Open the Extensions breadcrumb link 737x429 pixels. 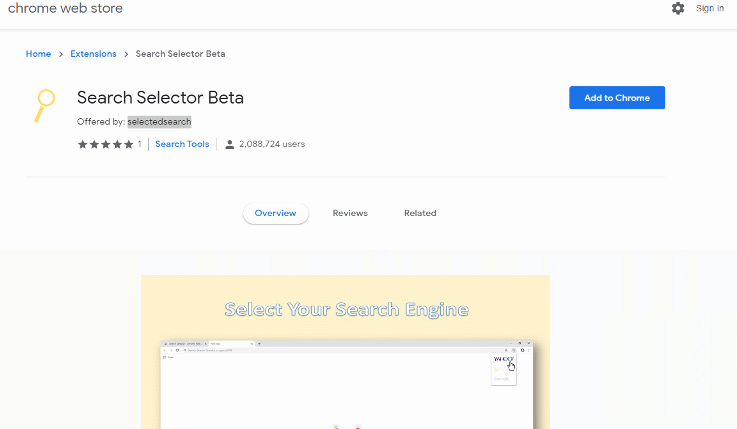point(93,54)
